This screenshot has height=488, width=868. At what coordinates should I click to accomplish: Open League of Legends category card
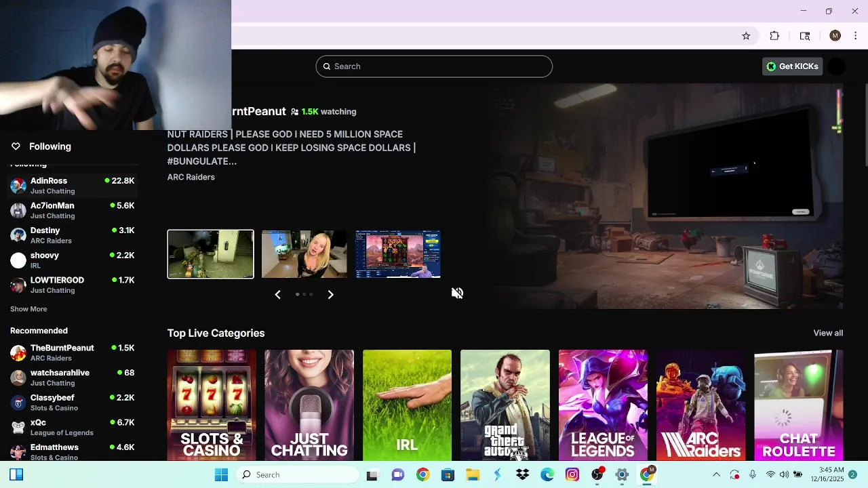603,405
